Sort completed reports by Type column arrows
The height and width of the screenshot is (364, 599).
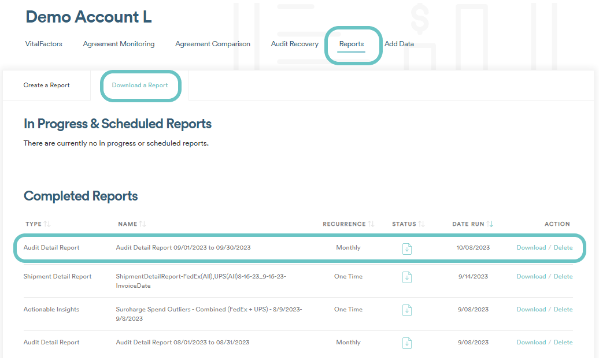tap(47, 224)
